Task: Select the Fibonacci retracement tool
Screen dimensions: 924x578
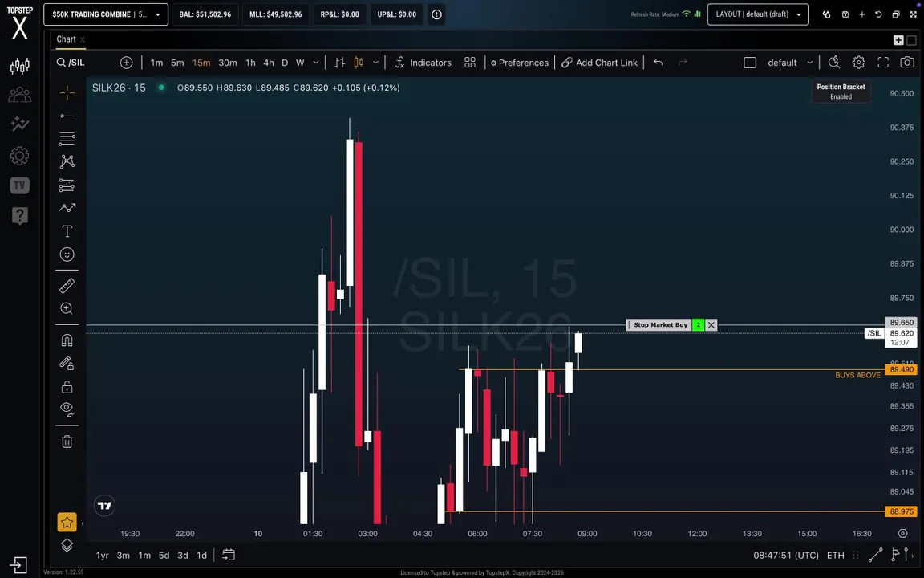Action: tap(67, 139)
